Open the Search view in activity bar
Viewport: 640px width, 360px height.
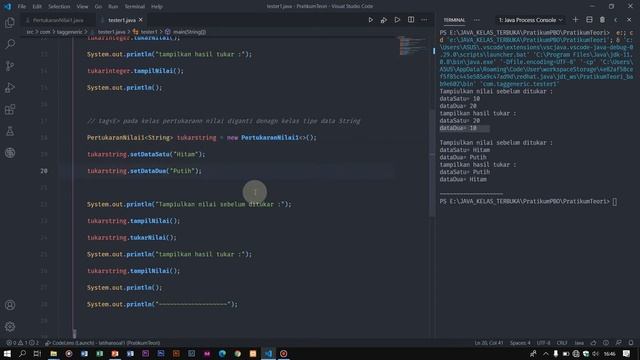click(x=10, y=44)
